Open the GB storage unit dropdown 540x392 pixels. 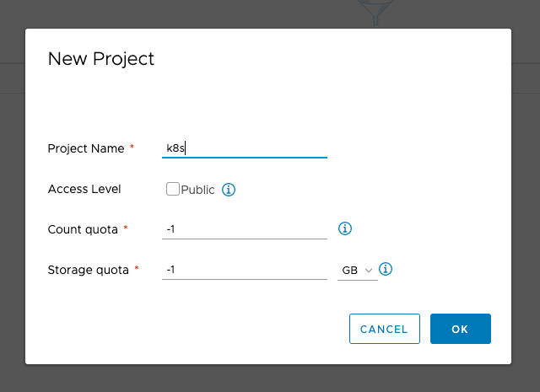[x=357, y=271]
